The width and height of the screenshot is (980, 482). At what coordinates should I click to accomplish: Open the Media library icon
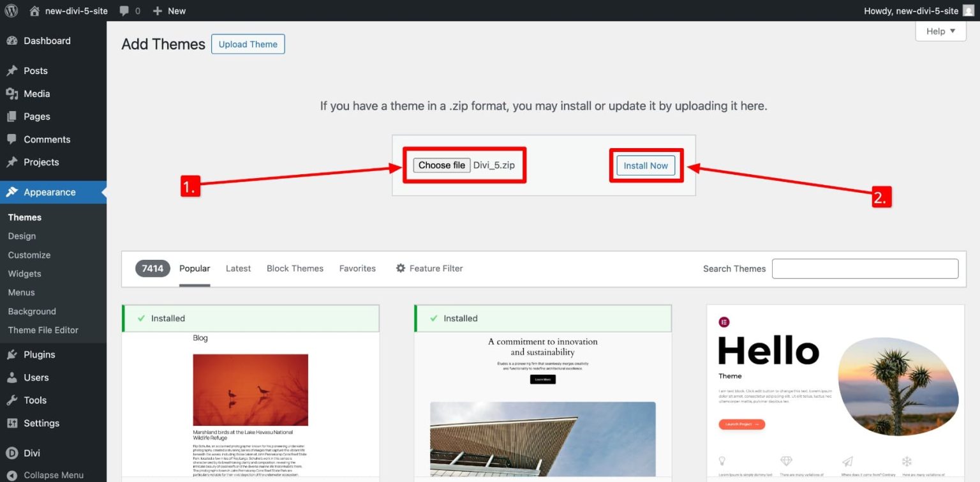coord(13,93)
